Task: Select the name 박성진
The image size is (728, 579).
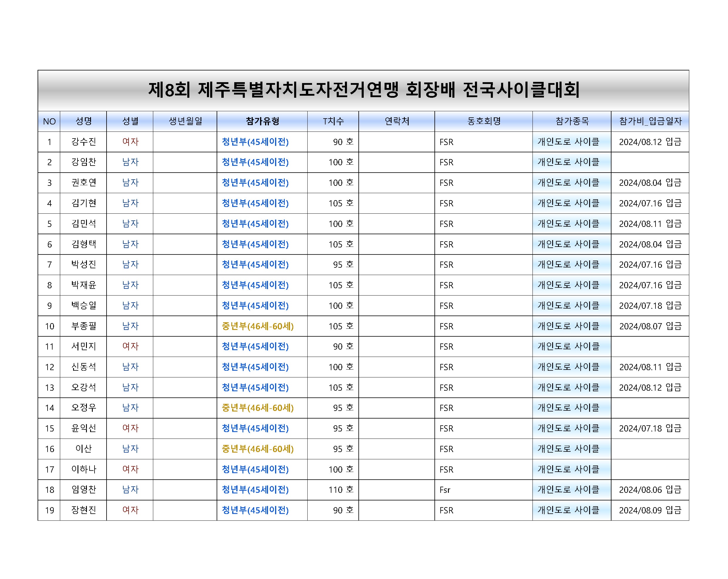Action: [83, 265]
